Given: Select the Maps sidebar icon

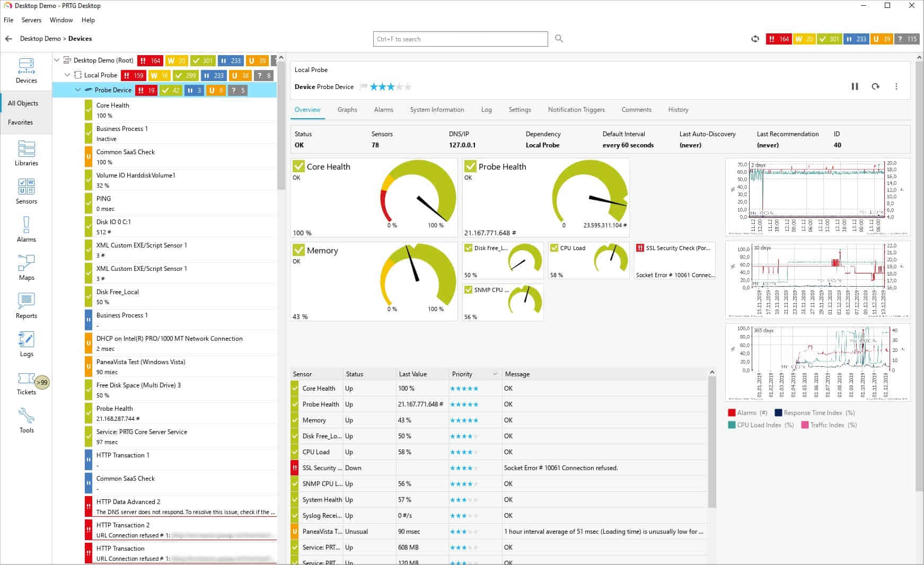Looking at the screenshot, I should [x=26, y=268].
